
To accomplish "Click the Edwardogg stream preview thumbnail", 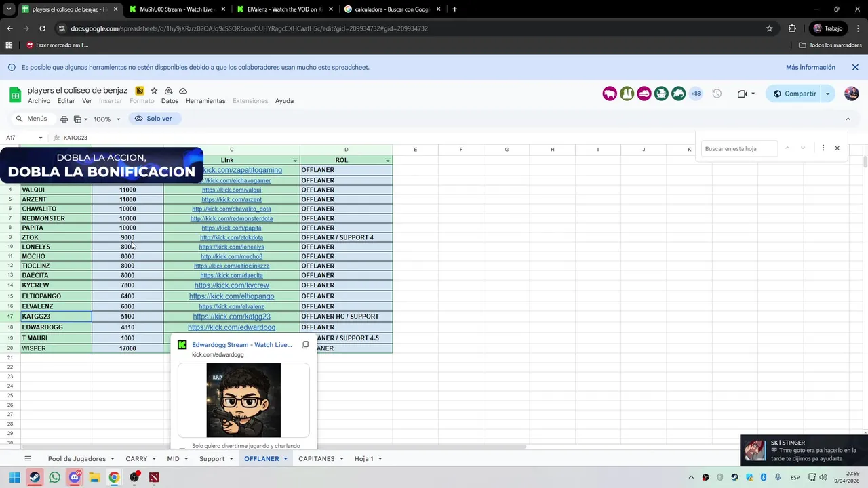I will click(x=243, y=401).
